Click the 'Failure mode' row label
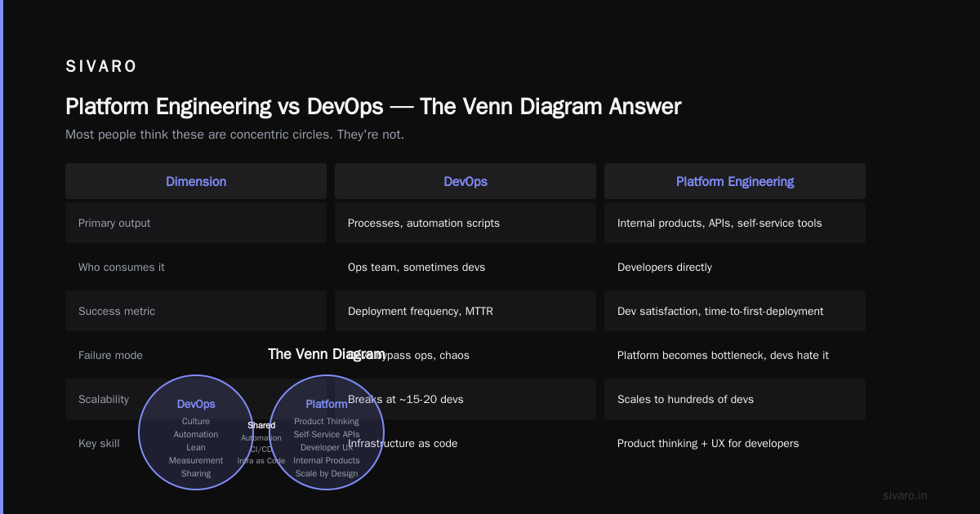 110,355
